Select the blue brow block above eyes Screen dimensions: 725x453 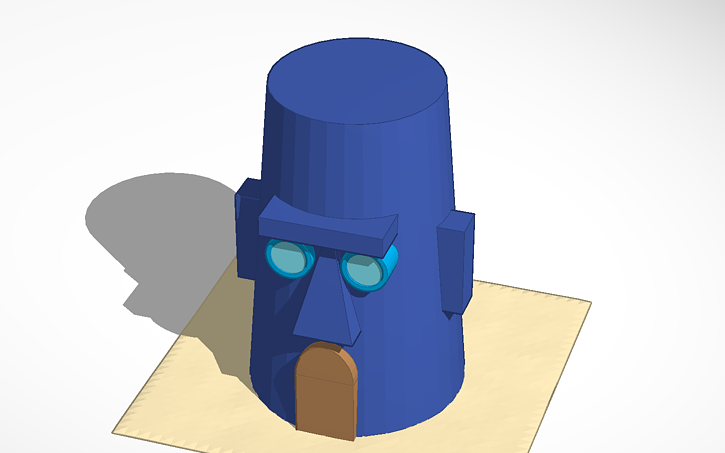click(325, 223)
